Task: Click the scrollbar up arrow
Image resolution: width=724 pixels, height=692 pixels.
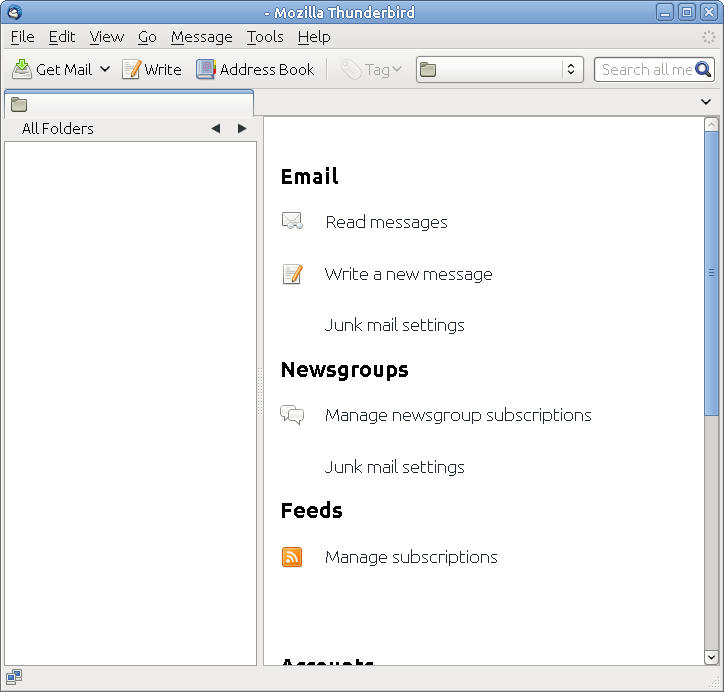Action: coord(711,124)
